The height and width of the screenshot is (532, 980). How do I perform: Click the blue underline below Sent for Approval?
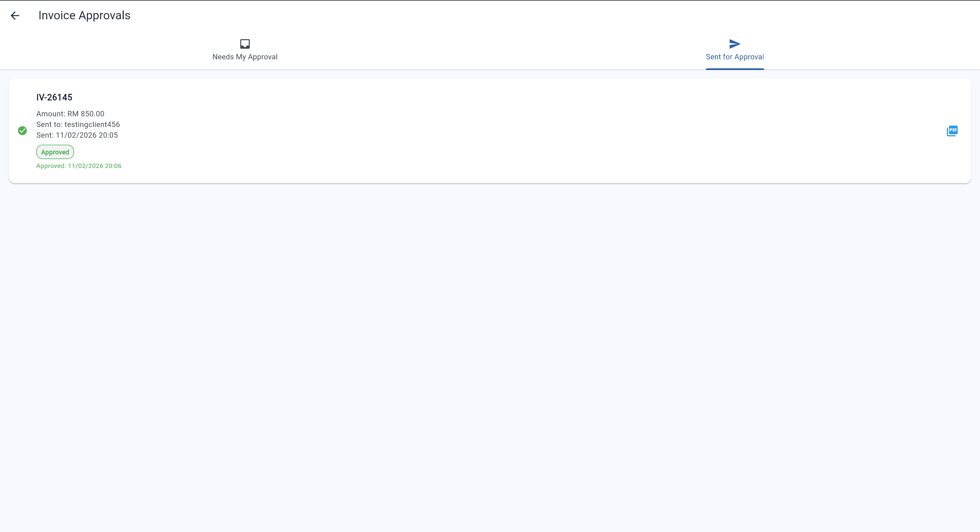735,69
